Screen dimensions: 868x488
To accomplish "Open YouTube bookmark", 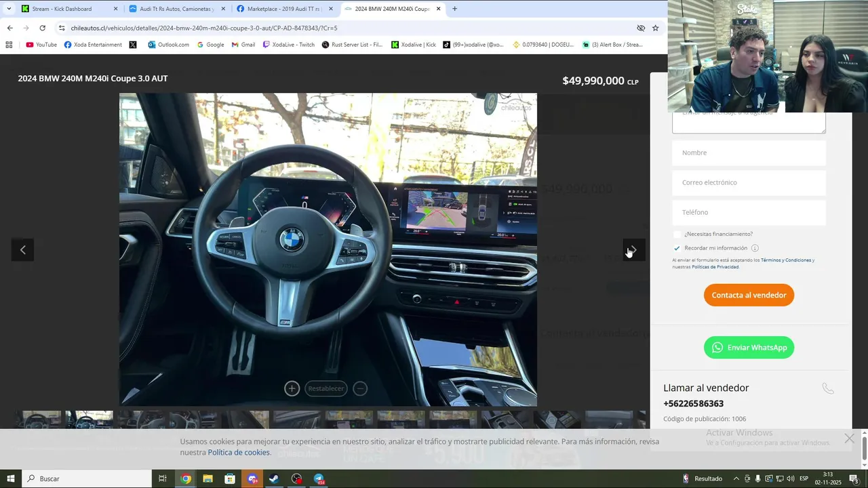I will (x=41, y=45).
